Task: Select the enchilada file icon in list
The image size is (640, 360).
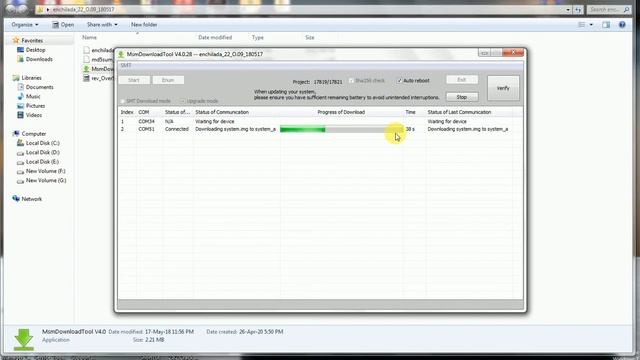Action: pos(86,50)
